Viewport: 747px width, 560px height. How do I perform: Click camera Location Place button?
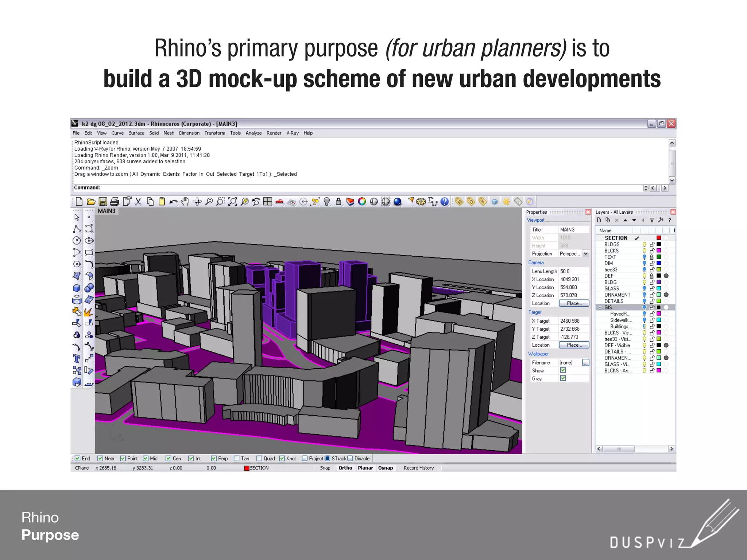(x=574, y=303)
